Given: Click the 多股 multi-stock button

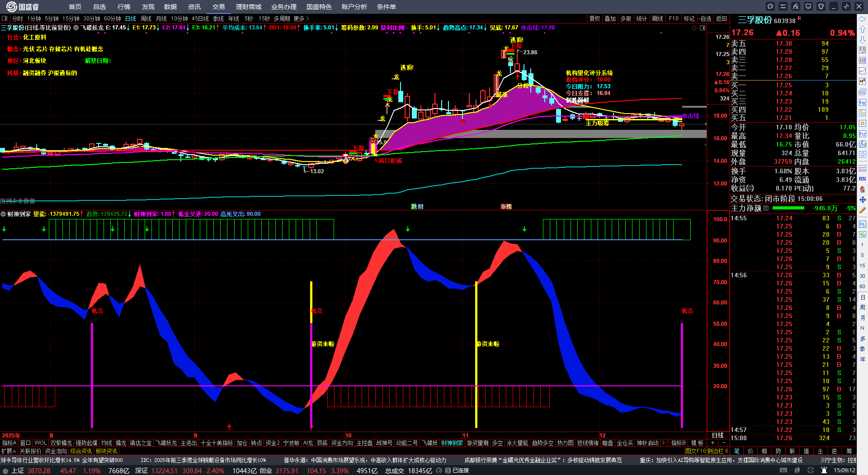Looking at the screenshot, I should pyautogui.click(x=626, y=19).
